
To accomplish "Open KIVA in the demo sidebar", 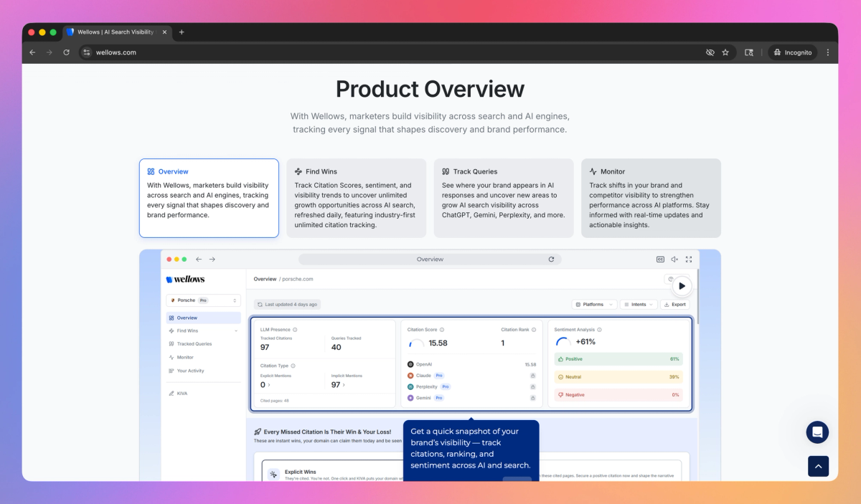I will 178,394.
